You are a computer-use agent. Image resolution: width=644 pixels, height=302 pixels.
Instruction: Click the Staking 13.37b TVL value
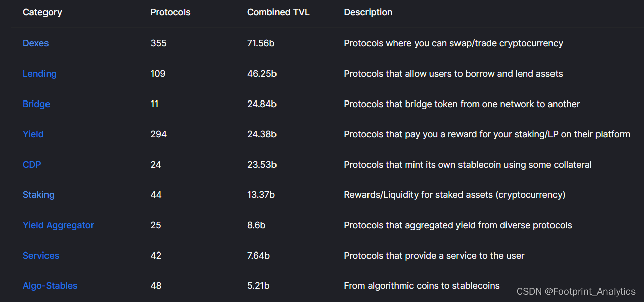pyautogui.click(x=261, y=195)
